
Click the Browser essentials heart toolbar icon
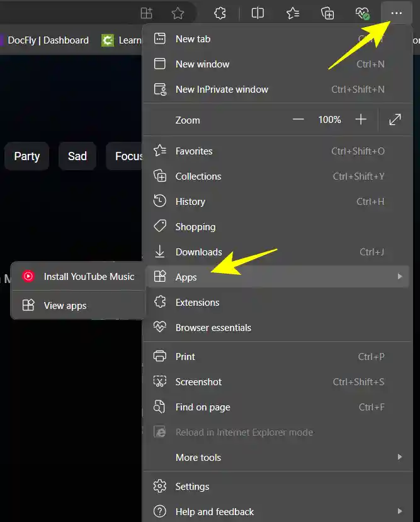tap(362, 13)
